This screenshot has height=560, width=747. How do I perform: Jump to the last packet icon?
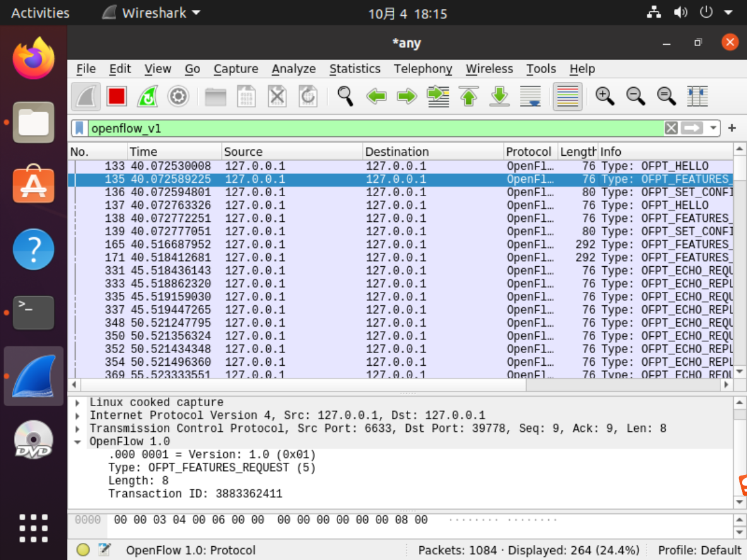(x=499, y=96)
